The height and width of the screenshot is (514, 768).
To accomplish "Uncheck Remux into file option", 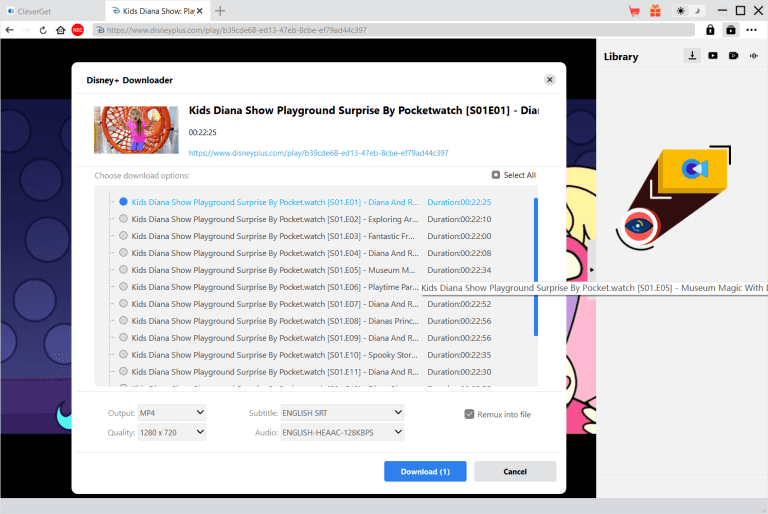I will [469, 414].
